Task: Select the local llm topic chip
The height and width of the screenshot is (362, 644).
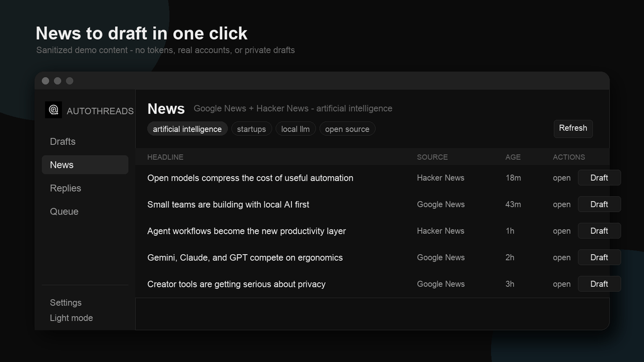Action: (x=295, y=129)
